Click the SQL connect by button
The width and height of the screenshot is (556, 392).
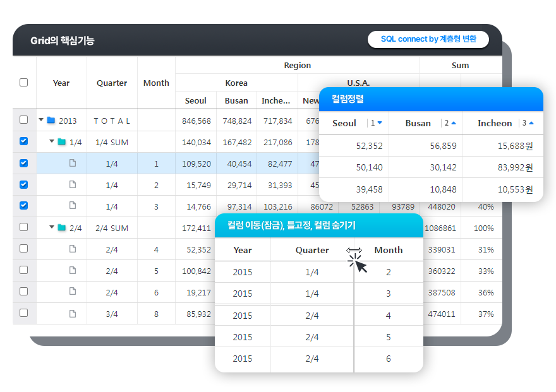428,39
